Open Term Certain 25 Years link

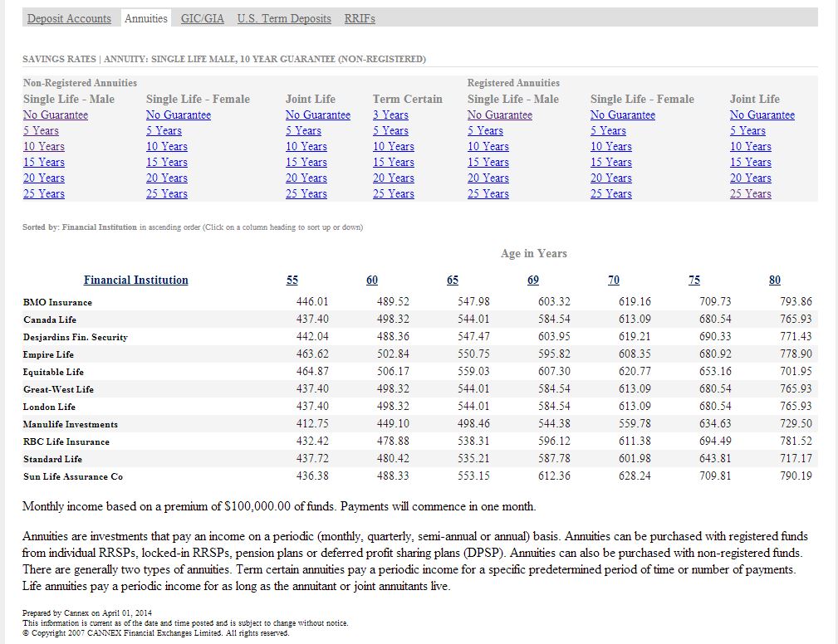[393, 194]
